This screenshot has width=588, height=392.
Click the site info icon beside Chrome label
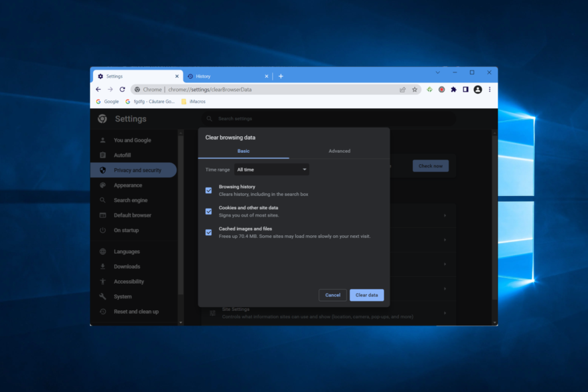click(137, 90)
